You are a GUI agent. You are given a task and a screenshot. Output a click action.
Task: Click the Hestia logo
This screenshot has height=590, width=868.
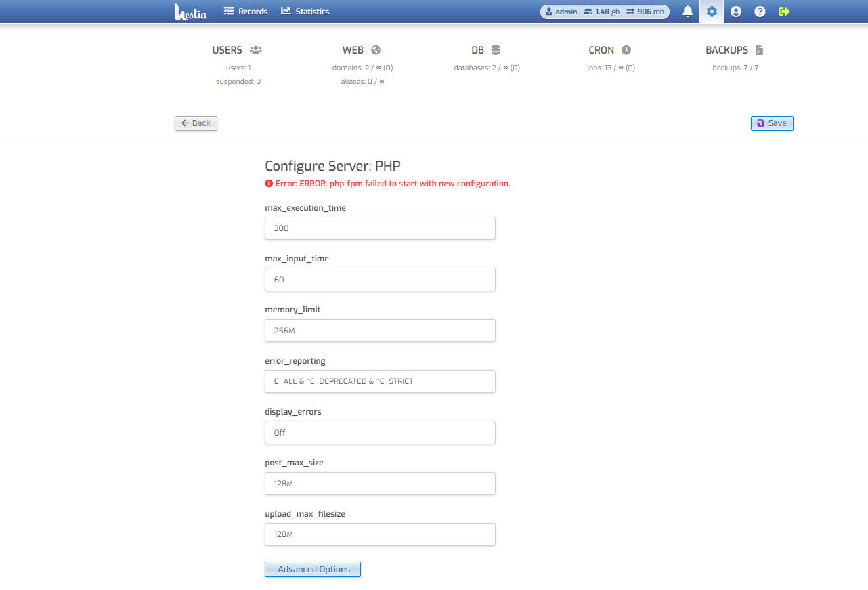pyautogui.click(x=190, y=12)
